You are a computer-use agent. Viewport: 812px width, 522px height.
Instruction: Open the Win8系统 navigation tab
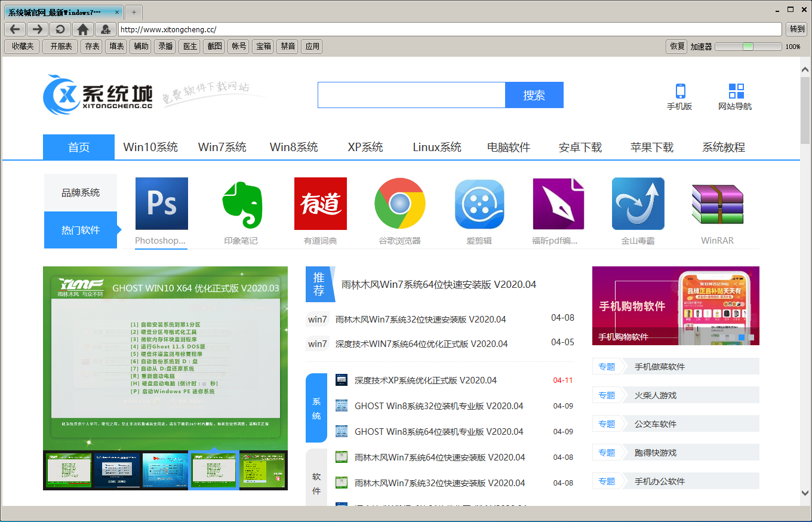(x=294, y=147)
